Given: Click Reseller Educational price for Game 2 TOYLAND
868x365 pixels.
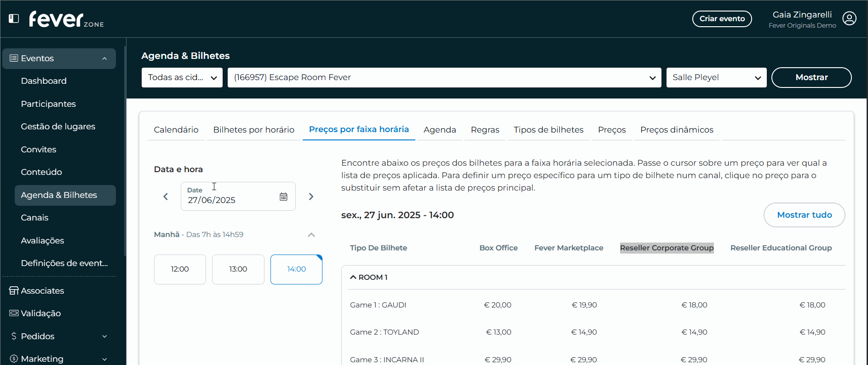Looking at the screenshot, I should click(813, 332).
